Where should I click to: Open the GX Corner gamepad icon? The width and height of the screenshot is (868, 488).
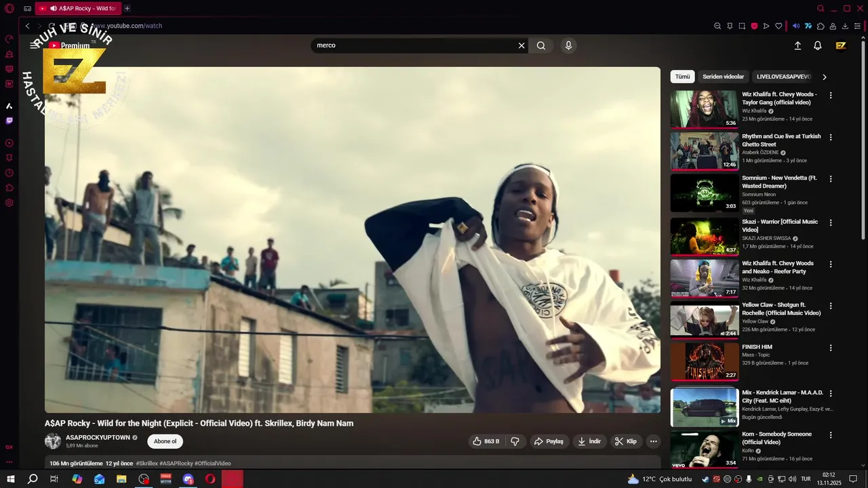pos(27,9)
